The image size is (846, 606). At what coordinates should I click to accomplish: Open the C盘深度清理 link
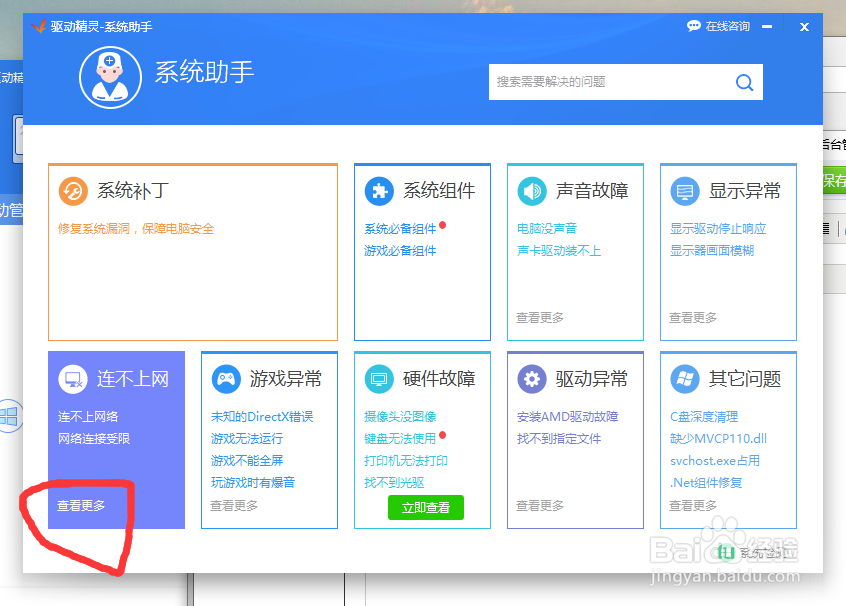click(704, 415)
